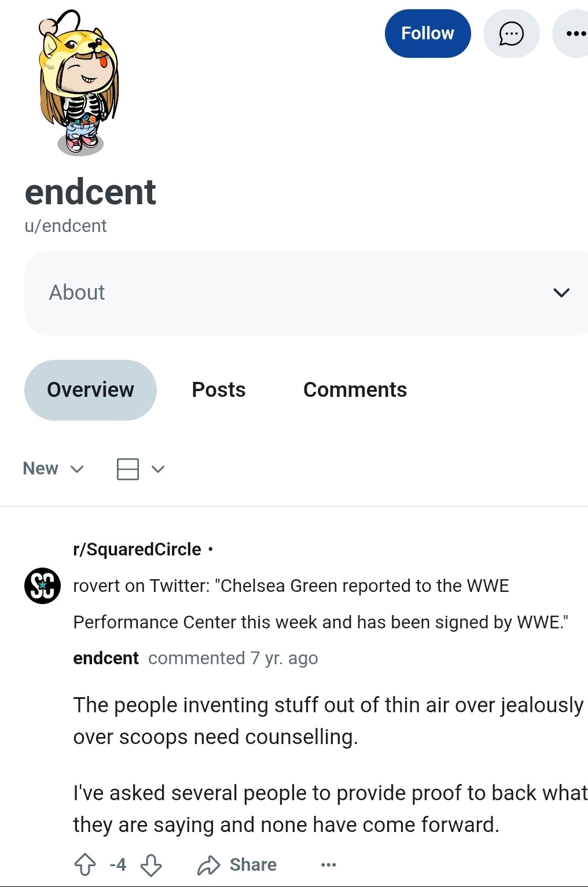Downvote endcent's comment
The image size is (588, 887).
[x=151, y=864]
